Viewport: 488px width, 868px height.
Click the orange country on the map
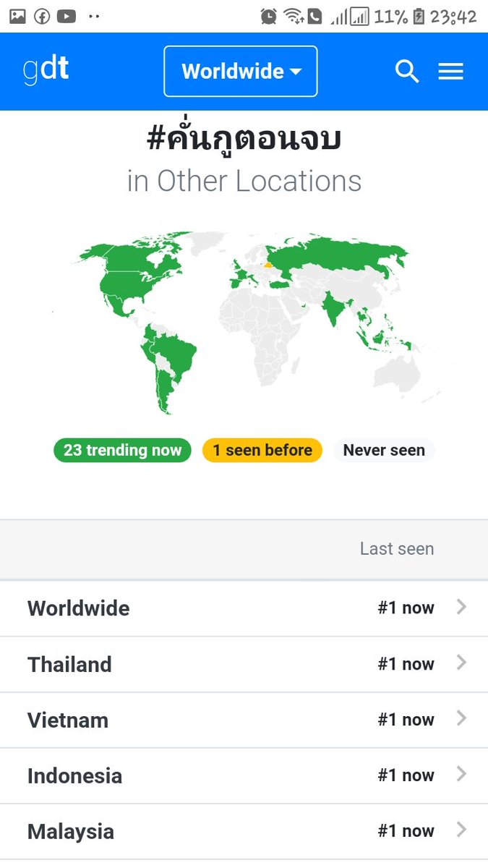pos(269,265)
